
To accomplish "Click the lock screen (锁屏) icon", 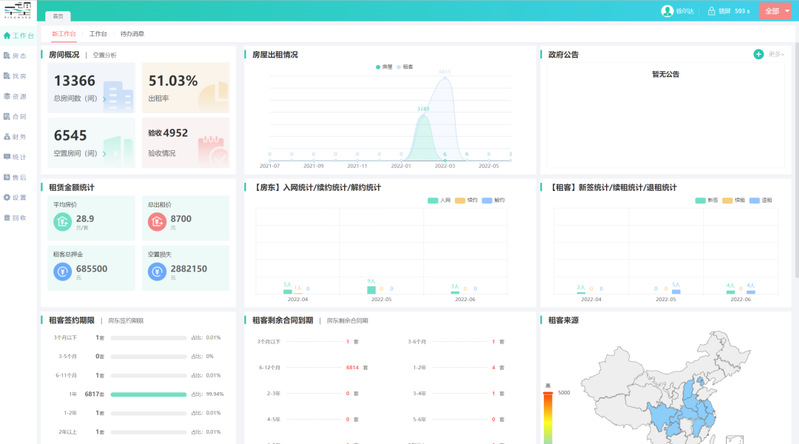I will (x=711, y=11).
